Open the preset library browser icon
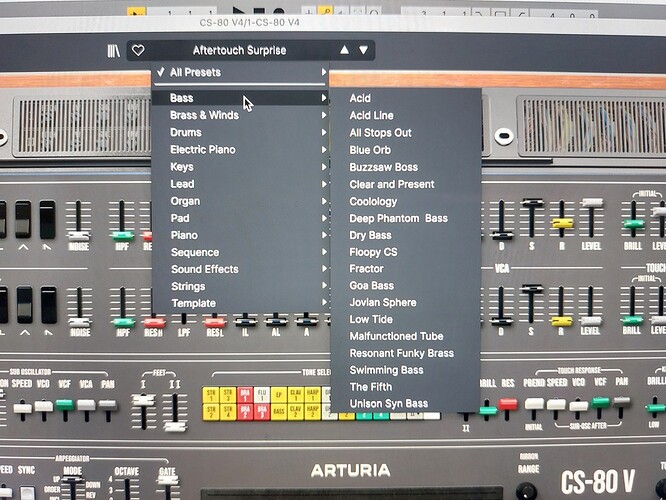The width and height of the screenshot is (666, 500). [x=113, y=51]
